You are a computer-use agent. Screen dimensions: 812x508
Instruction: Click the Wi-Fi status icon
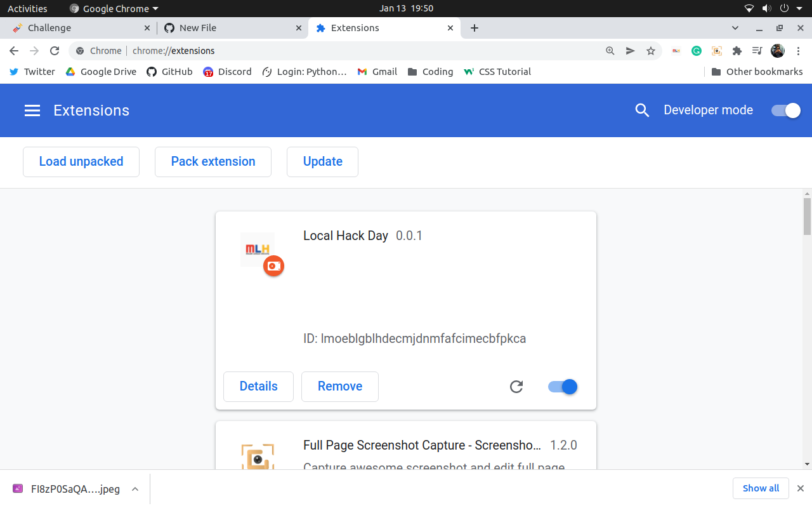(749, 9)
